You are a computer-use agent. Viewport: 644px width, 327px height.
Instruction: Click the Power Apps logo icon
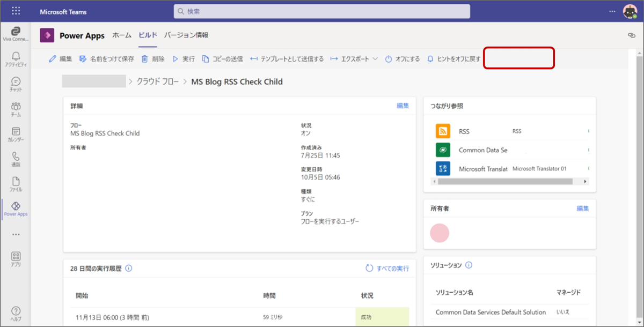pos(47,35)
